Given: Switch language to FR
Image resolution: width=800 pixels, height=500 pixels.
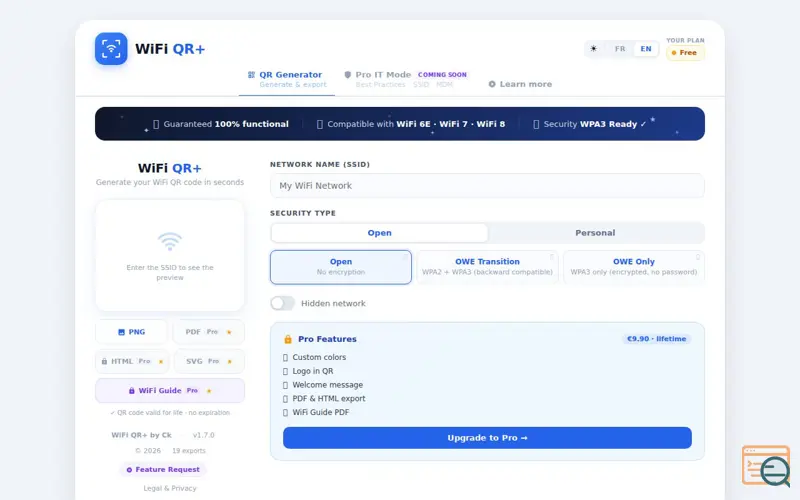Looking at the screenshot, I should (620, 49).
